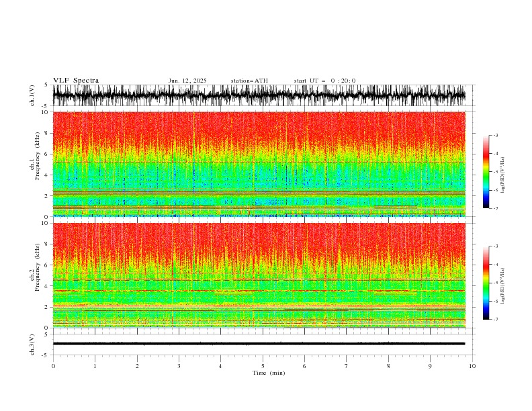
Task: Click the "-7" label on ch.2 color scale
Action: [x=496, y=320]
